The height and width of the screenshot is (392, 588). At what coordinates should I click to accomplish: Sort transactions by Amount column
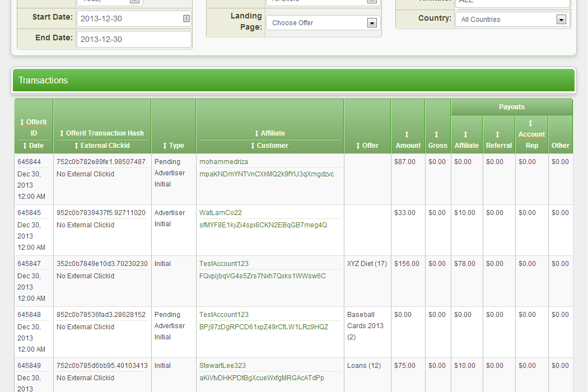(x=408, y=140)
